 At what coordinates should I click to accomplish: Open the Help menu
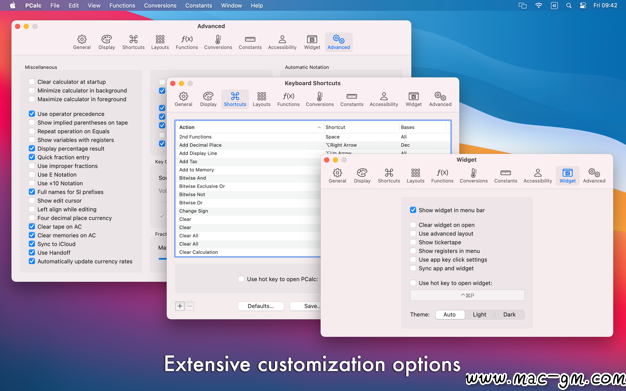[x=257, y=6]
